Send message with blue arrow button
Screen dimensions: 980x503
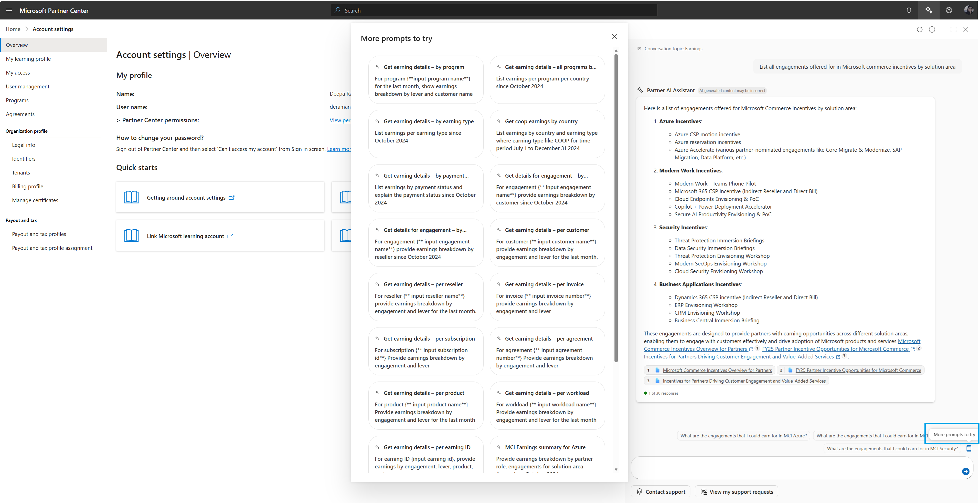coord(966,471)
